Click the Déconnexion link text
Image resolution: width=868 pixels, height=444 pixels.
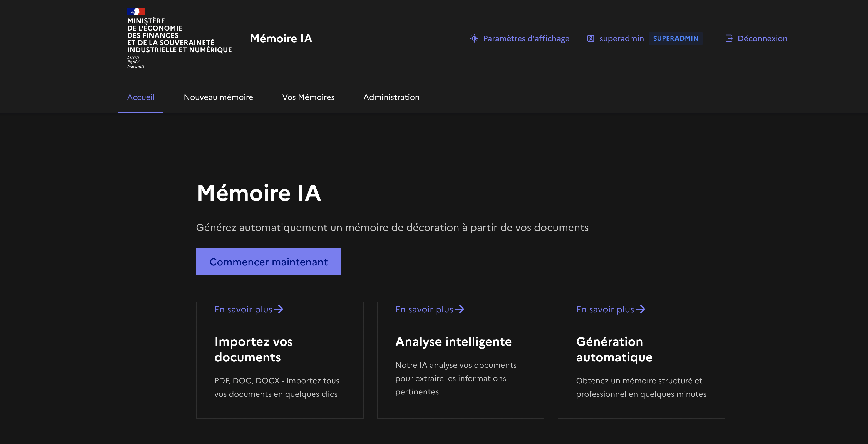[762, 38]
